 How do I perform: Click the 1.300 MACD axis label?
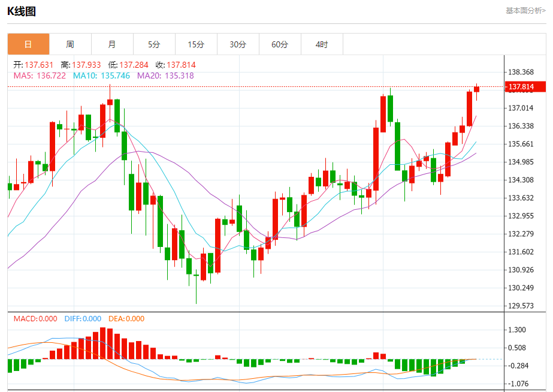coord(516,330)
